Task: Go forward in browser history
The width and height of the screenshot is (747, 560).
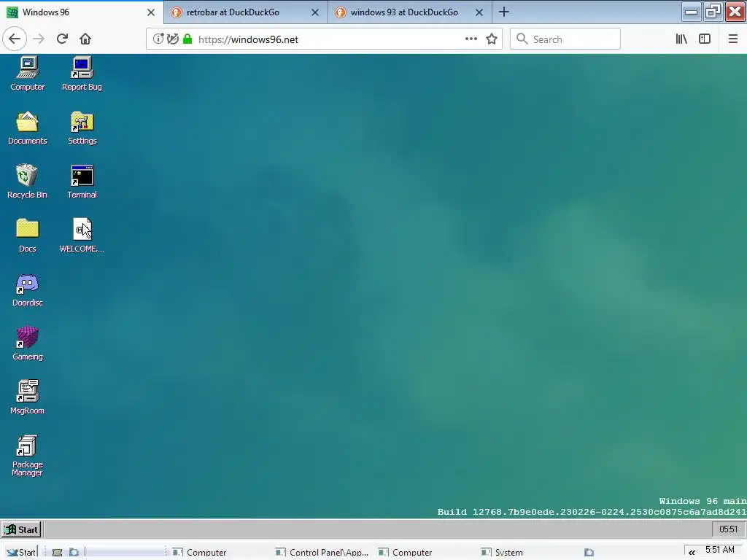Action: tap(39, 39)
